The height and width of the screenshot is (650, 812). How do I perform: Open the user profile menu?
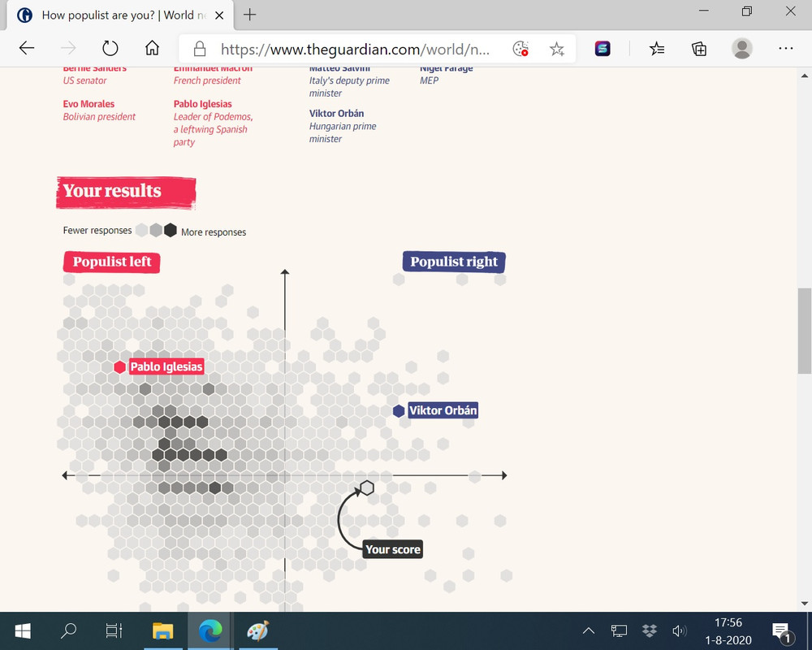[x=741, y=49]
